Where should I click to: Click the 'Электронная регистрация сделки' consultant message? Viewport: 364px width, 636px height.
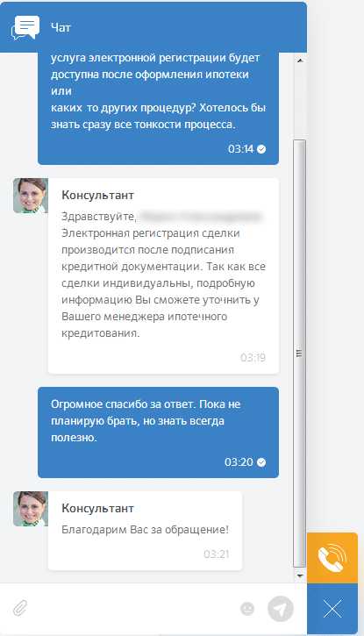point(163,275)
